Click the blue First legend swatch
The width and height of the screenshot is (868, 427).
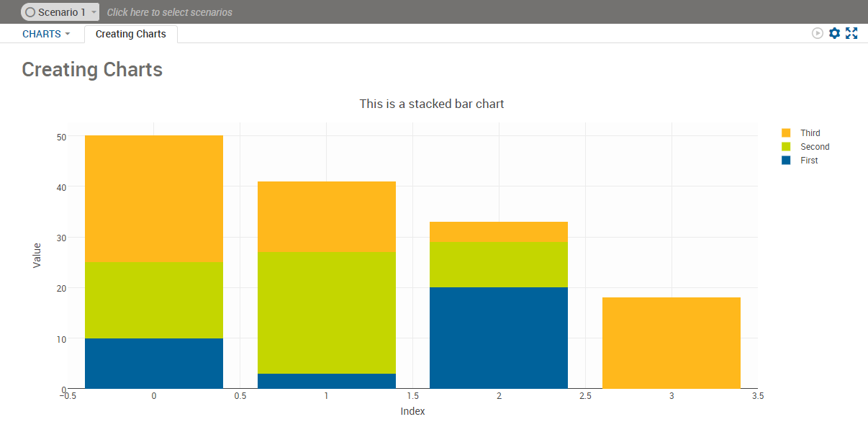(x=786, y=161)
